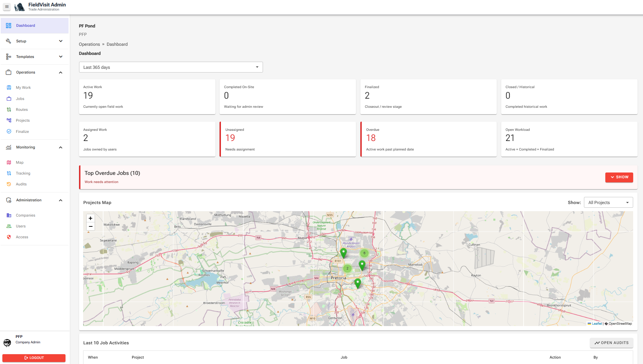Open the My Work menu item
Viewport: 643px width, 364px height.
pos(35,87)
